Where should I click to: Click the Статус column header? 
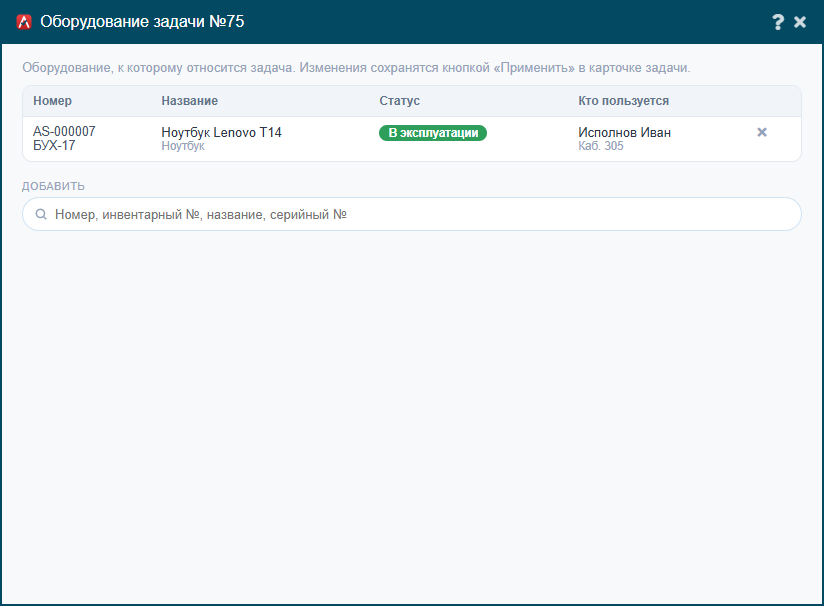(x=399, y=101)
